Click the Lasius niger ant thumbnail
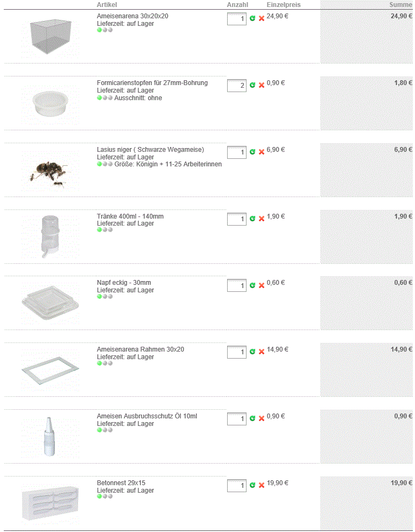Viewport: 415px width, 532px height. pos(50,173)
